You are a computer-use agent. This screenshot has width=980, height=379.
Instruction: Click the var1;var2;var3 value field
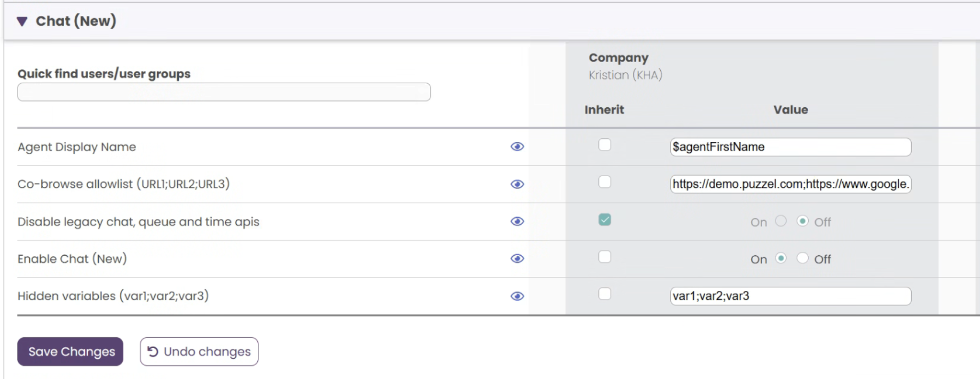790,296
